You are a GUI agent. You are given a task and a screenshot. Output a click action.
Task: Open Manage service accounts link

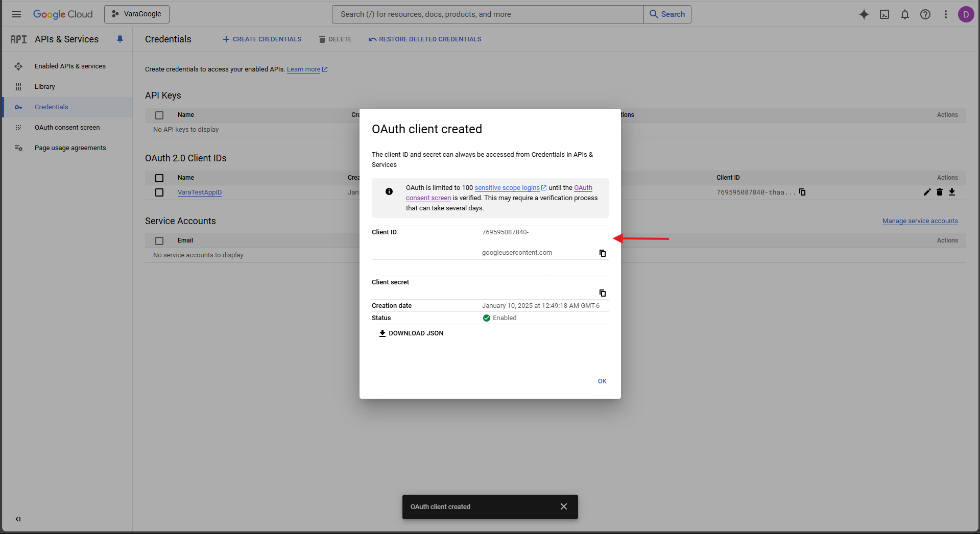[920, 221]
